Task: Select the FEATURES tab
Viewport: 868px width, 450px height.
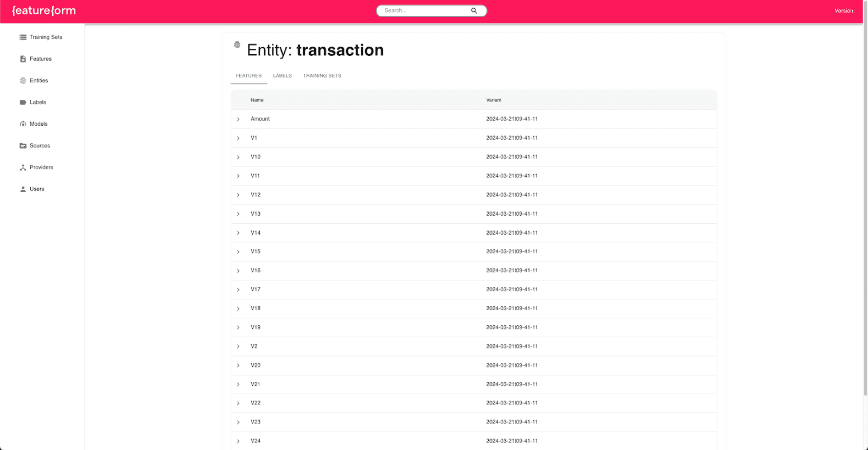Action: coord(248,76)
